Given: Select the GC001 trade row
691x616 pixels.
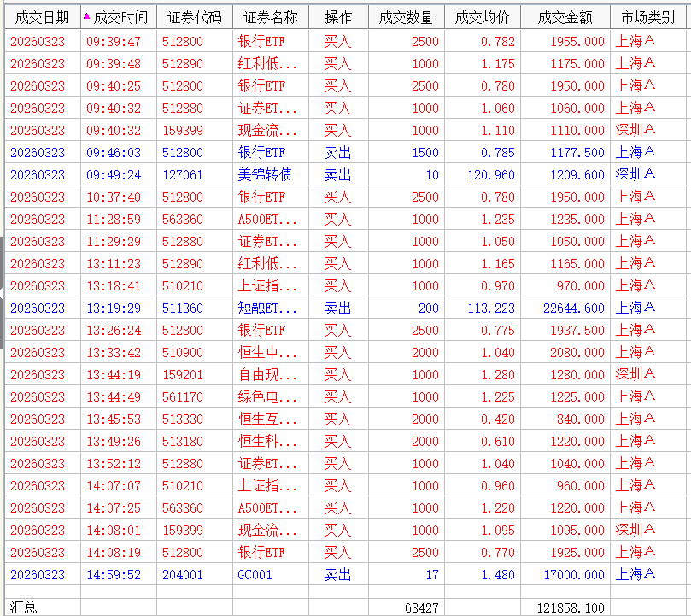Looking at the screenshot, I should [254, 574].
